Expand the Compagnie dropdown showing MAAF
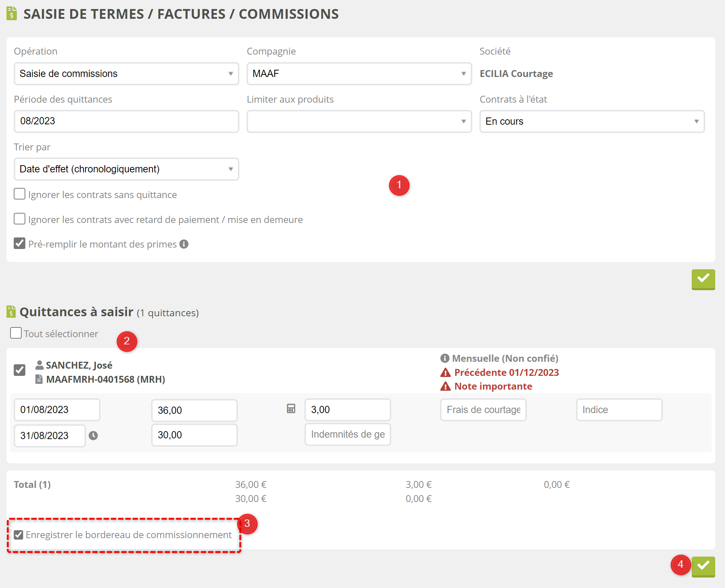 click(x=359, y=74)
